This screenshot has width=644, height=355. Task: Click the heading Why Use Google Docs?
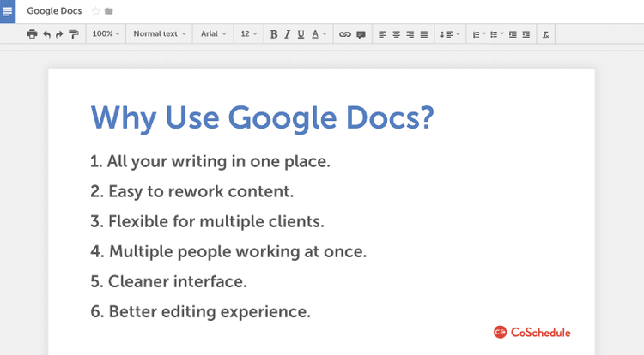pyautogui.click(x=262, y=118)
